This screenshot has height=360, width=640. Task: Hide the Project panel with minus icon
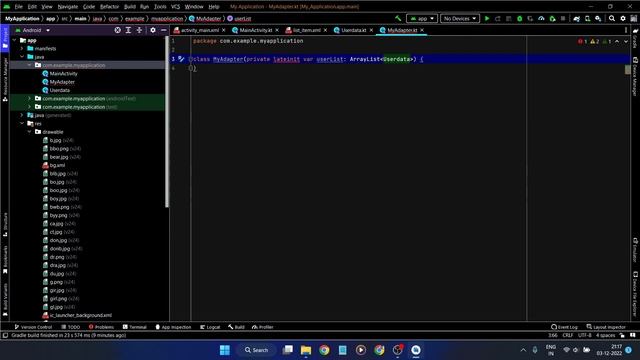pyautogui.click(x=164, y=30)
